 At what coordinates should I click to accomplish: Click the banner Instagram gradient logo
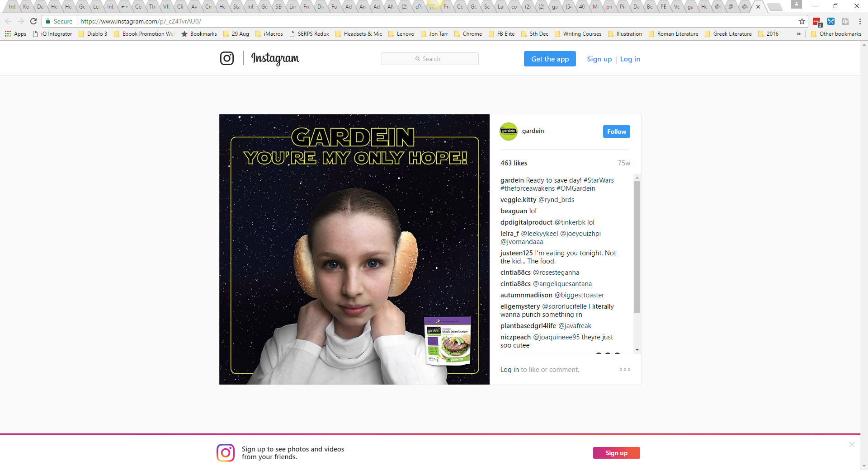[226, 453]
